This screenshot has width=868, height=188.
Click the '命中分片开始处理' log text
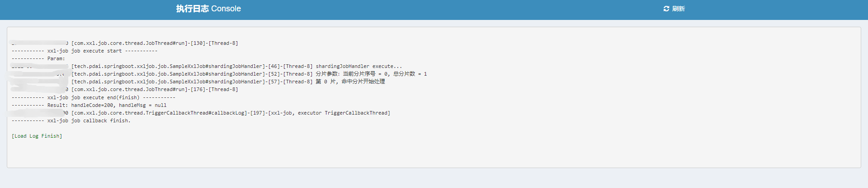[363, 82]
